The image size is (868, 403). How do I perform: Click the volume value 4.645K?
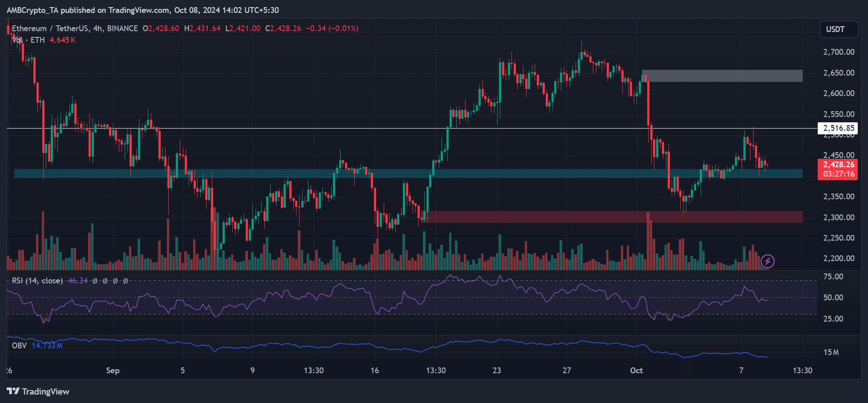point(62,40)
